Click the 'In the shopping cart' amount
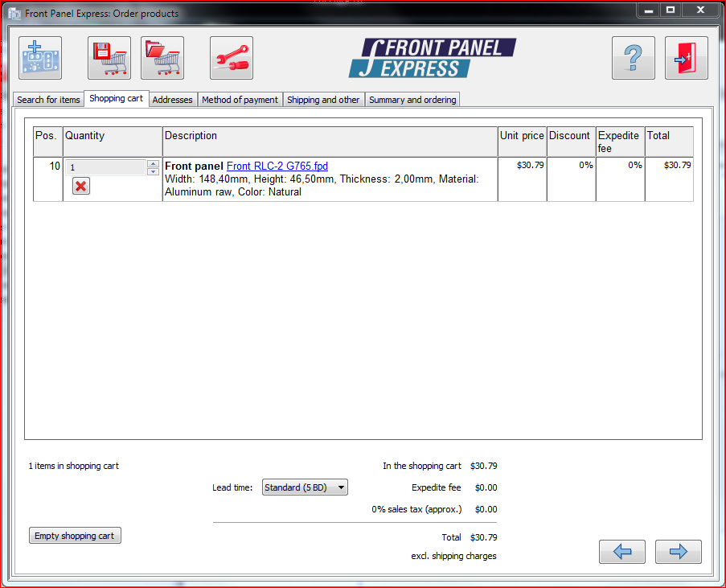This screenshot has height=588, width=726. point(483,466)
